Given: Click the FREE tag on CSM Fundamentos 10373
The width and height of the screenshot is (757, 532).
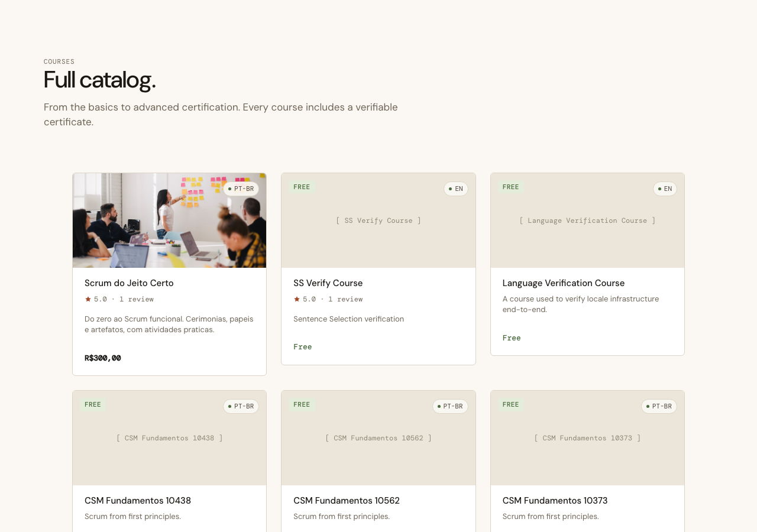Looking at the screenshot, I should point(510,405).
